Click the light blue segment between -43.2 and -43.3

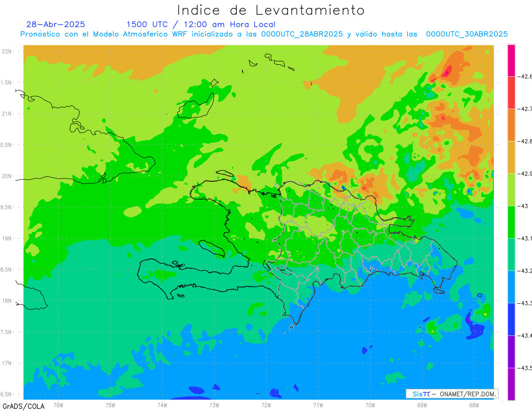(511, 286)
